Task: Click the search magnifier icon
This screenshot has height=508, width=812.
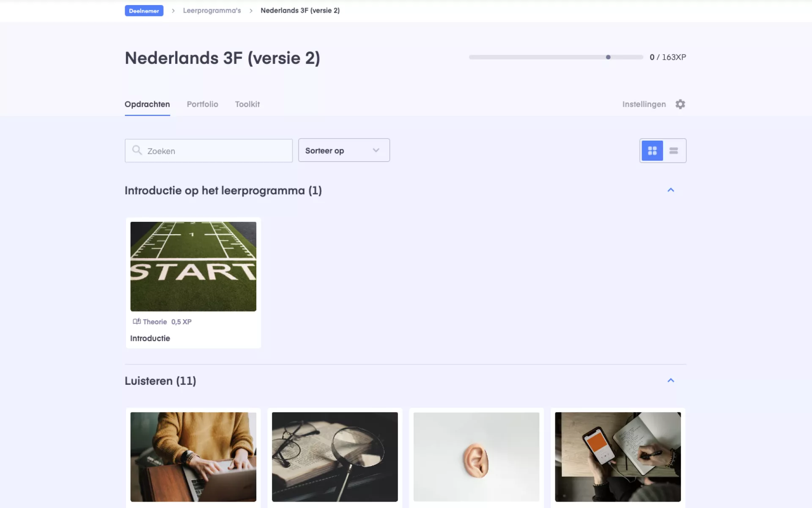Action: (137, 150)
